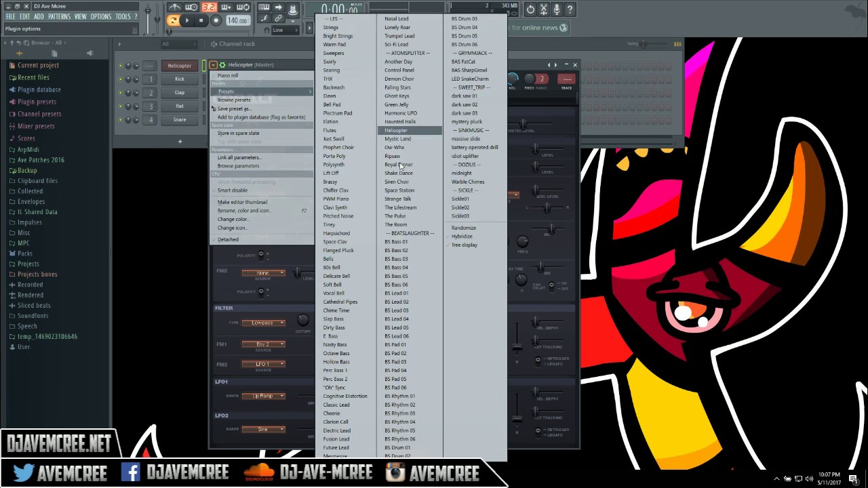Viewport: 868px width, 488px height.
Task: Click the Record button in the transport
Action: [x=216, y=21]
